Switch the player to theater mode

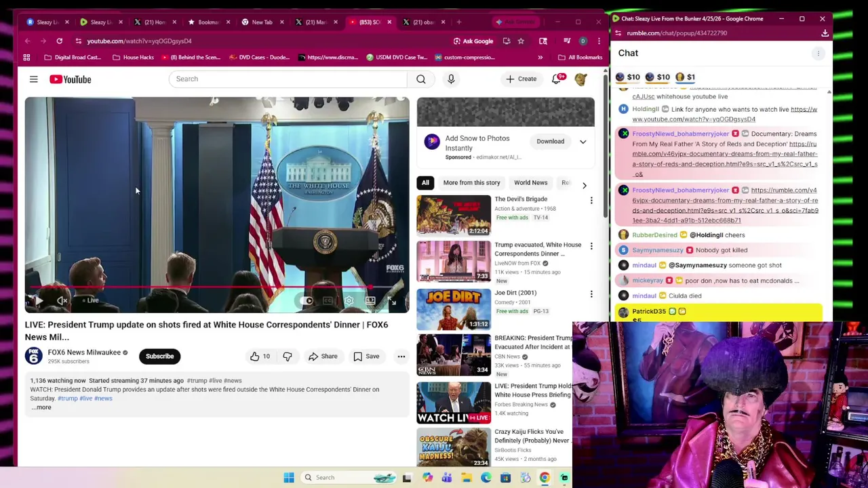point(370,300)
